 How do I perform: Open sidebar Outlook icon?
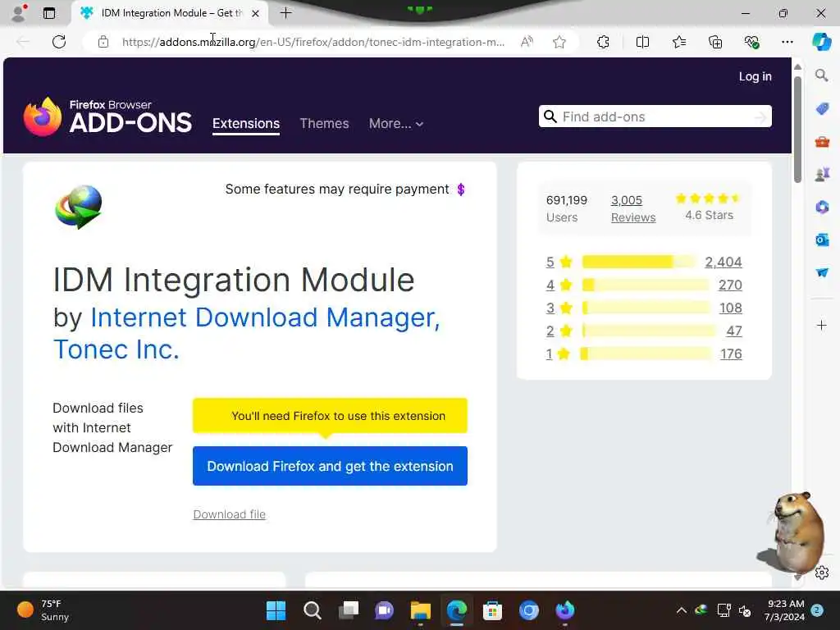click(822, 240)
